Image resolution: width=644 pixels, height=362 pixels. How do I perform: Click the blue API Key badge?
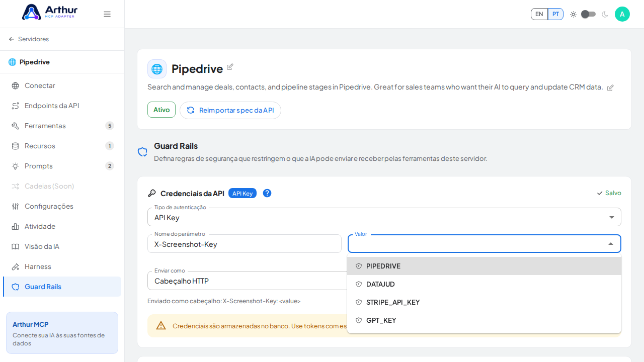click(243, 193)
